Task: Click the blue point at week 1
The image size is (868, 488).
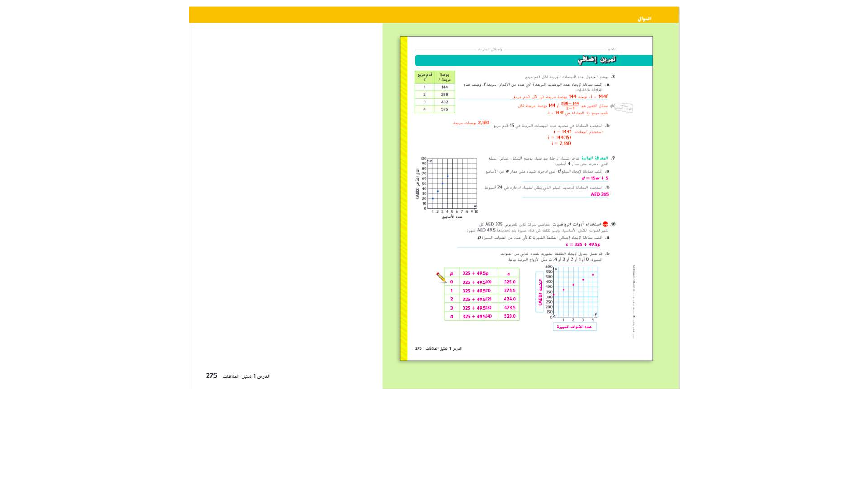Action: (x=433, y=199)
